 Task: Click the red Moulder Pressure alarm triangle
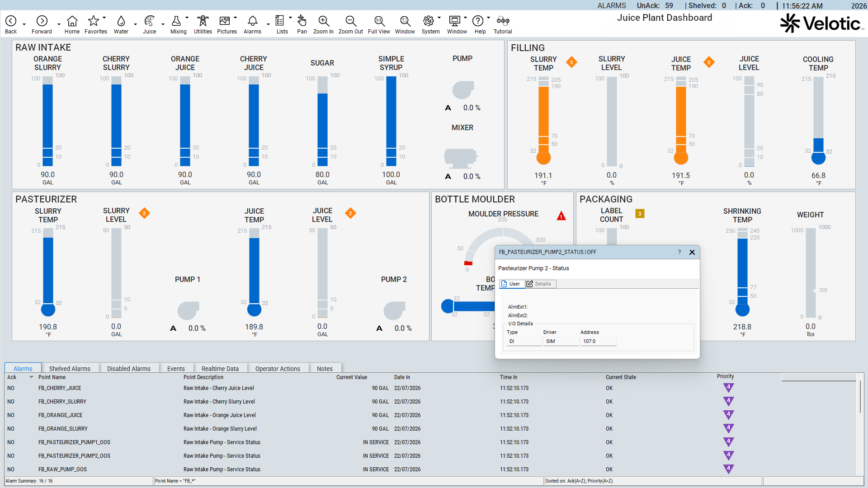pos(561,216)
